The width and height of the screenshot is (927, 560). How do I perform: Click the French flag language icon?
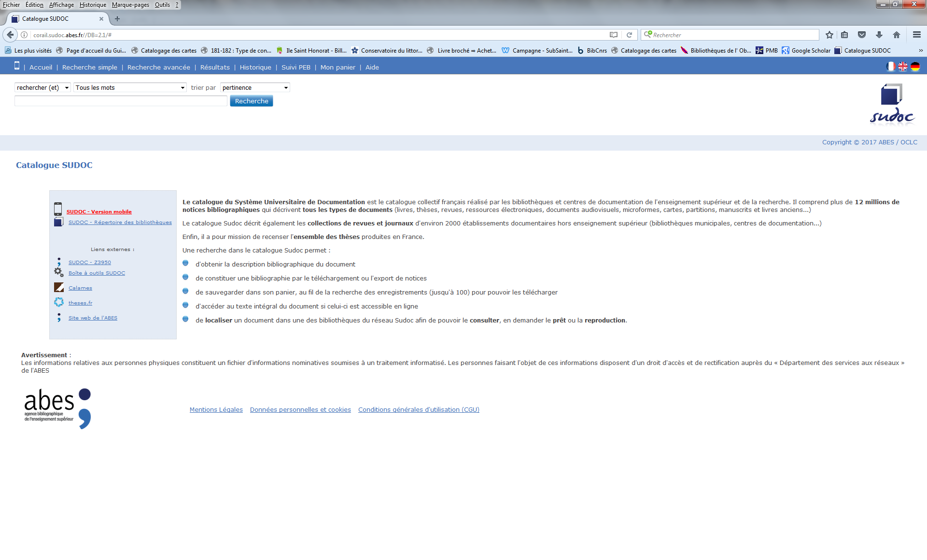[x=890, y=67]
